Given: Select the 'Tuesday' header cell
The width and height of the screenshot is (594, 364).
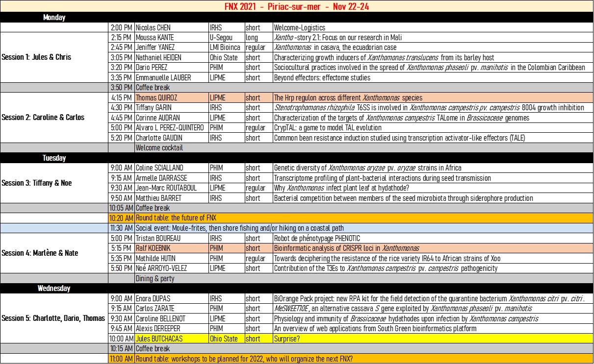Looking at the screenshot, I should point(54,158).
